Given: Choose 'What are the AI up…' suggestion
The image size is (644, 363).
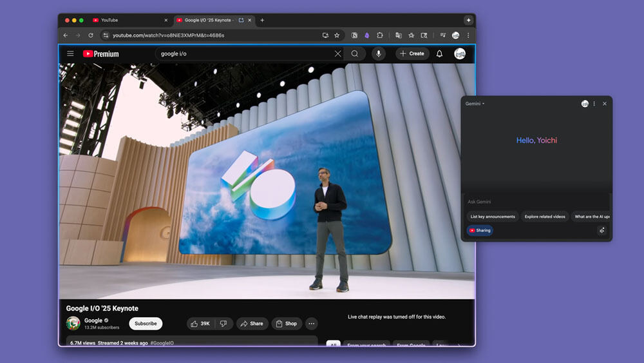Looking at the screenshot, I should tap(591, 217).
